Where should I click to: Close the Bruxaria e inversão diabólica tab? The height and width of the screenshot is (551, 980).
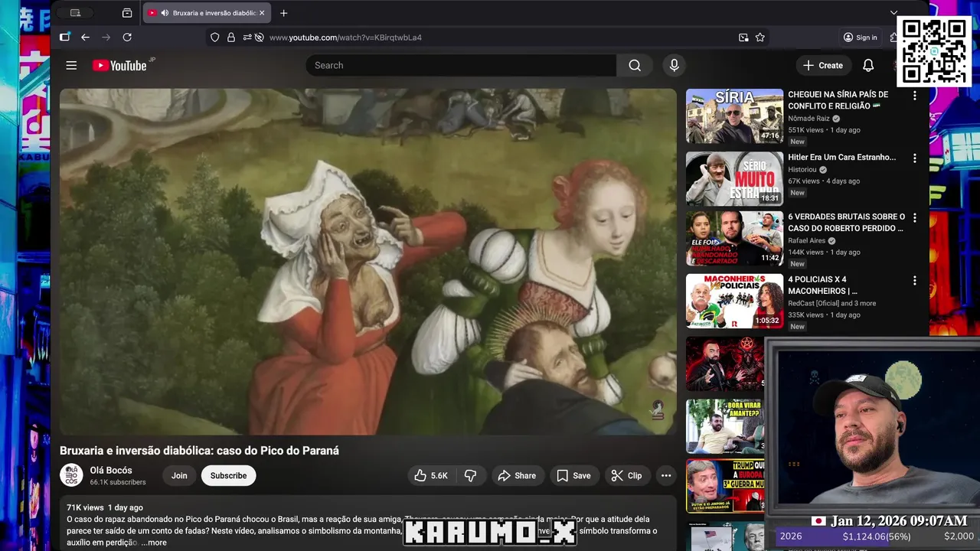[x=261, y=13]
